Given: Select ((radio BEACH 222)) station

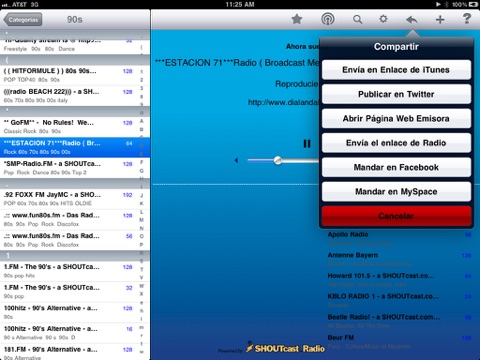Looking at the screenshot, I should click(x=69, y=96).
